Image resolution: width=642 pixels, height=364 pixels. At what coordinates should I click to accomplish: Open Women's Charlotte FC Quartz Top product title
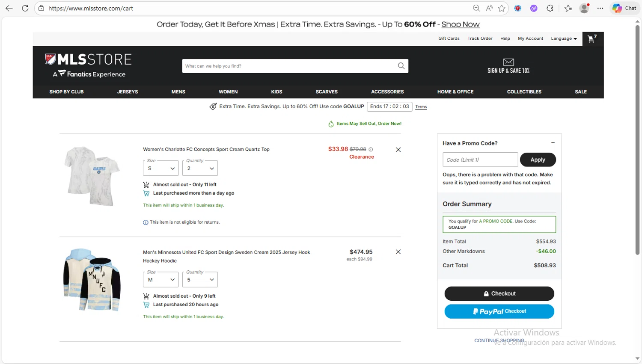coord(206,149)
